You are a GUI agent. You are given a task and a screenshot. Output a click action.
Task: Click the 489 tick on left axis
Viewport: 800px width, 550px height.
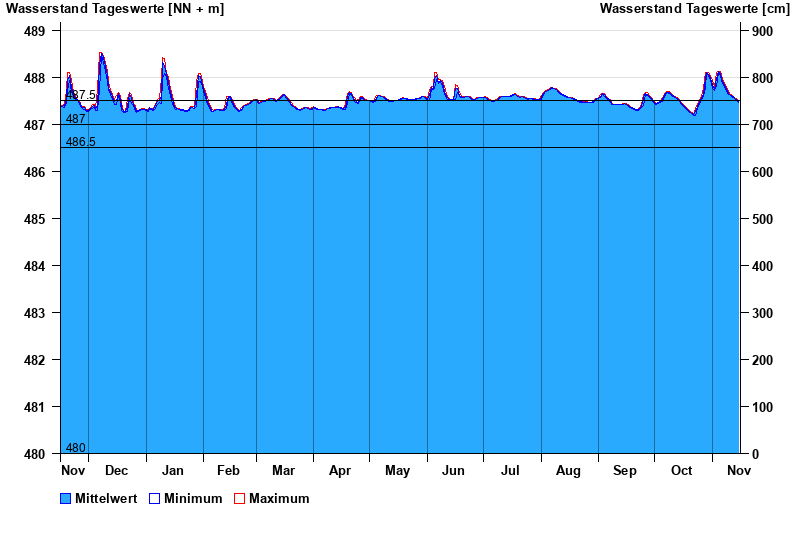click(34, 31)
